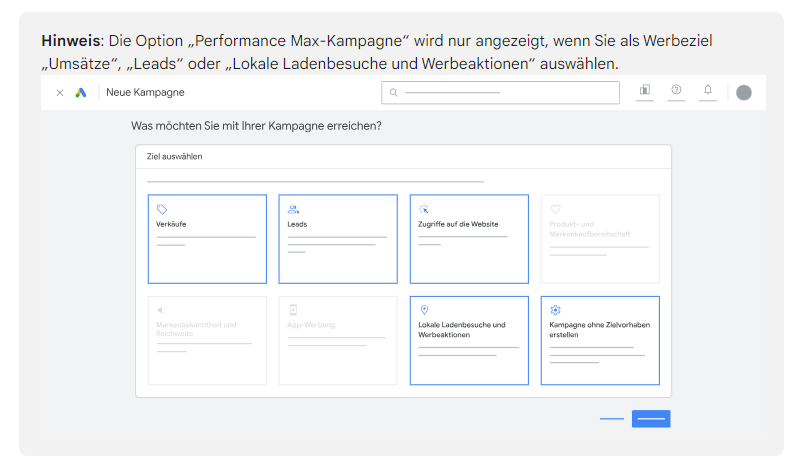This screenshot has height=466, width=808.
Task: Click the bold Hinweis label
Action: point(73,41)
